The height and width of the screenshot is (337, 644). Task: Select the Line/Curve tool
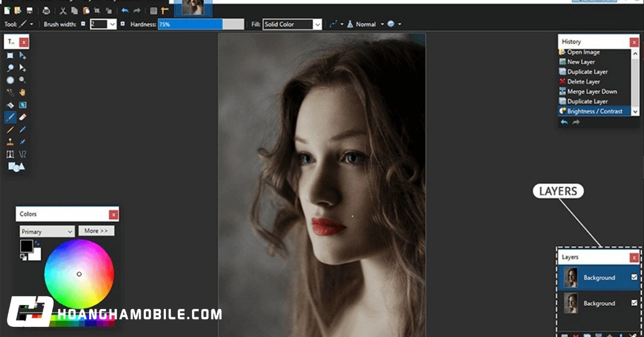pyautogui.click(x=23, y=154)
